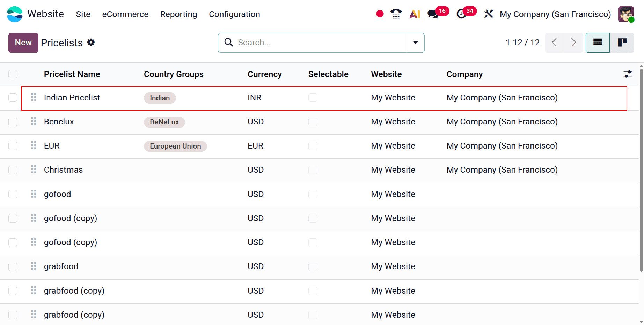Click the Pricelists gear actions icon
This screenshot has height=325, width=644.
91,43
